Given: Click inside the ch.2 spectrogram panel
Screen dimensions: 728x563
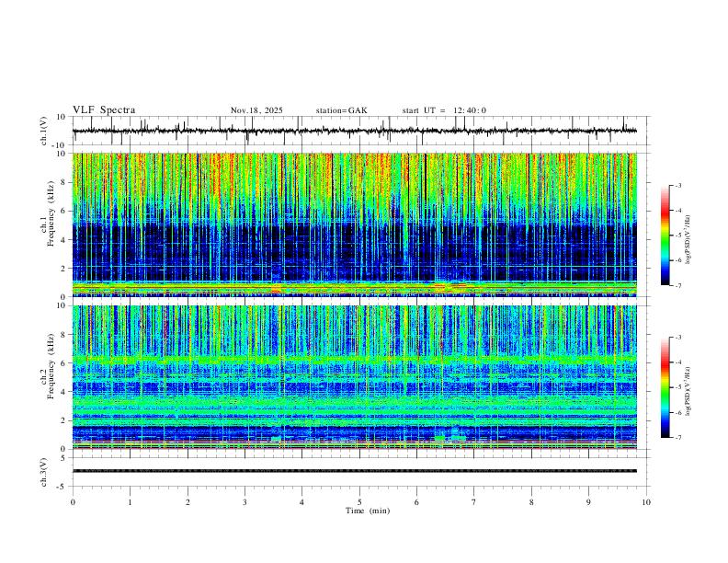Looking at the screenshot, I should click(x=355, y=377).
